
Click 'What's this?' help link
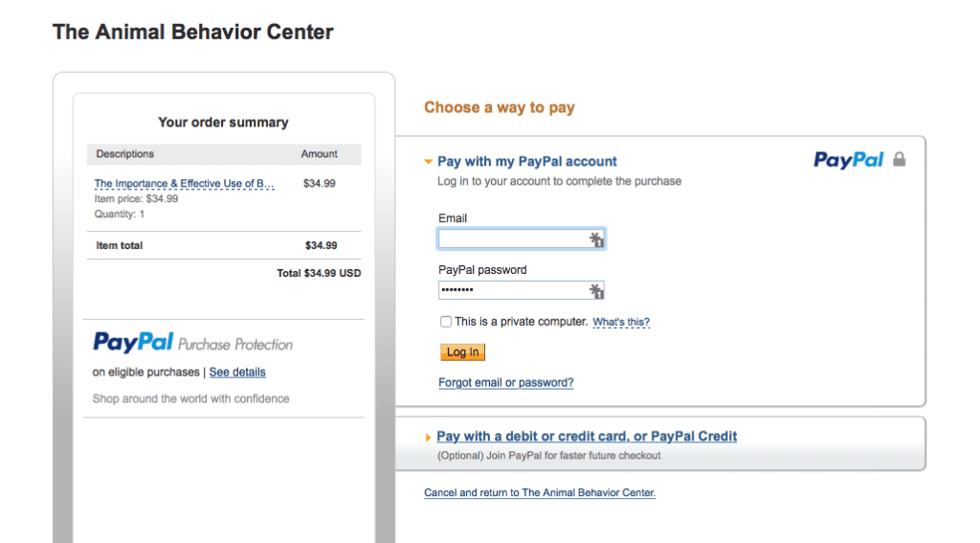[621, 323]
